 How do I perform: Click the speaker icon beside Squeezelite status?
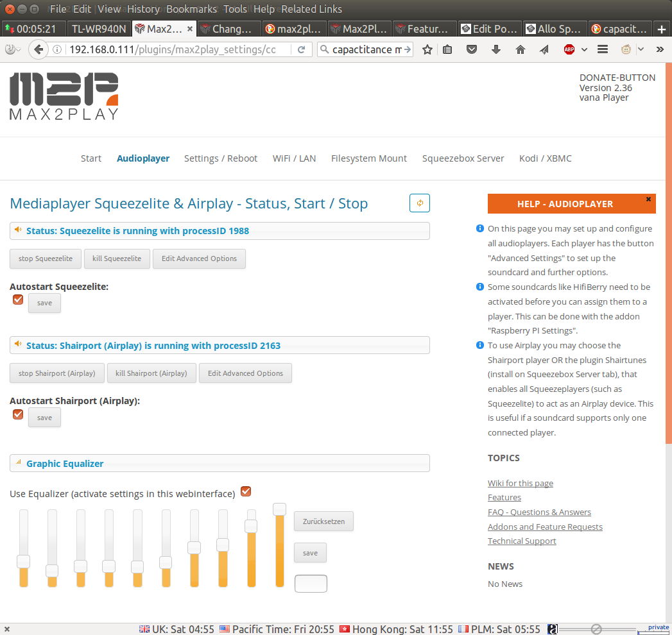[18, 230]
